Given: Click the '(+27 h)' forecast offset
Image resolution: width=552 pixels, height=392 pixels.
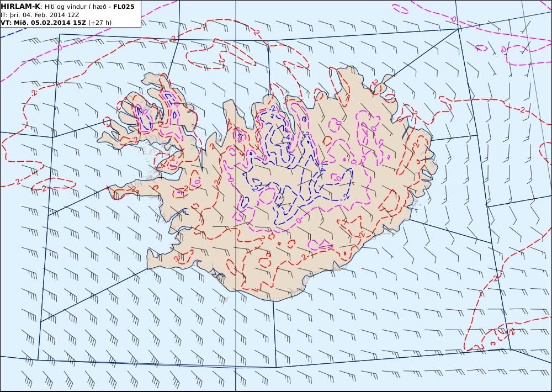Looking at the screenshot, I should [x=99, y=23].
